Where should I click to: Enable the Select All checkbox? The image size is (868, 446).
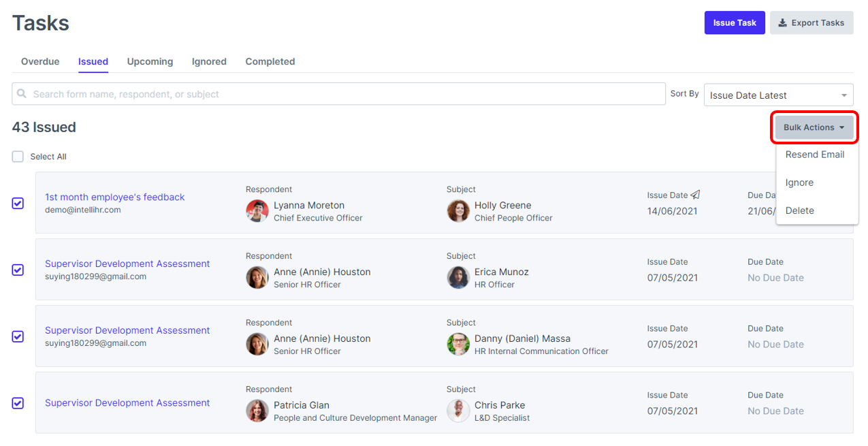pyautogui.click(x=17, y=156)
